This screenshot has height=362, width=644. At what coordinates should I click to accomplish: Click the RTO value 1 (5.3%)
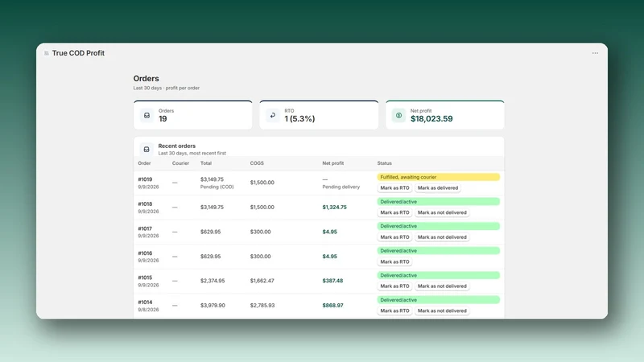coord(299,118)
